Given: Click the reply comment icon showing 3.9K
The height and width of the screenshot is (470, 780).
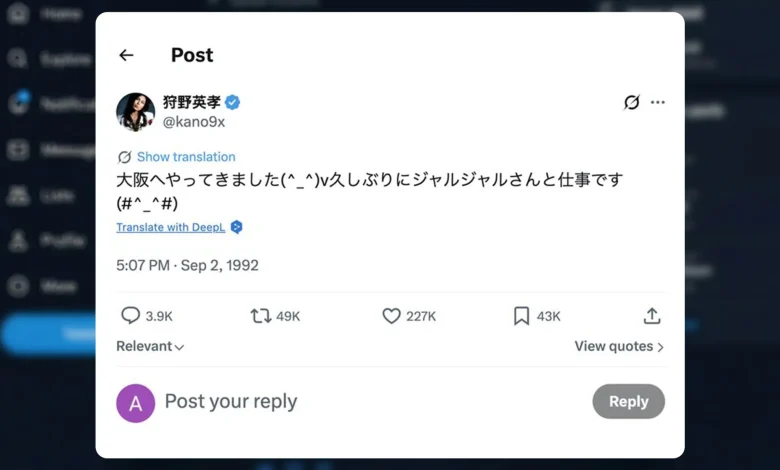Looking at the screenshot, I should point(130,316).
